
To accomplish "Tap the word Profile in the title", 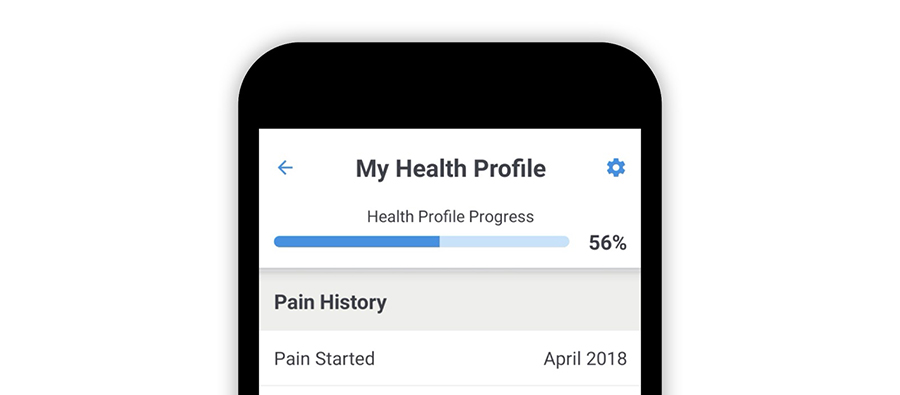I will coord(510,169).
